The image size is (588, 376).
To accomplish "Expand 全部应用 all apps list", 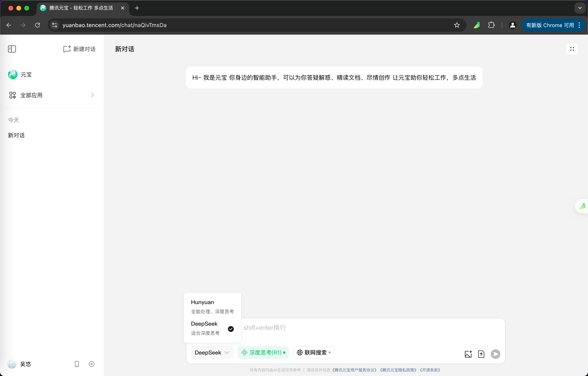I will (x=52, y=95).
